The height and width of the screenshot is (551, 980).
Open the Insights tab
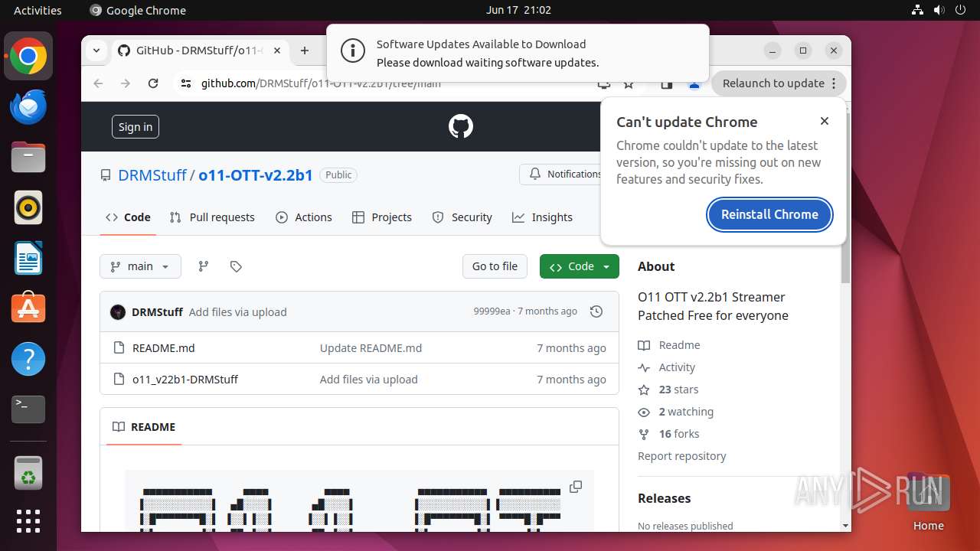542,217
